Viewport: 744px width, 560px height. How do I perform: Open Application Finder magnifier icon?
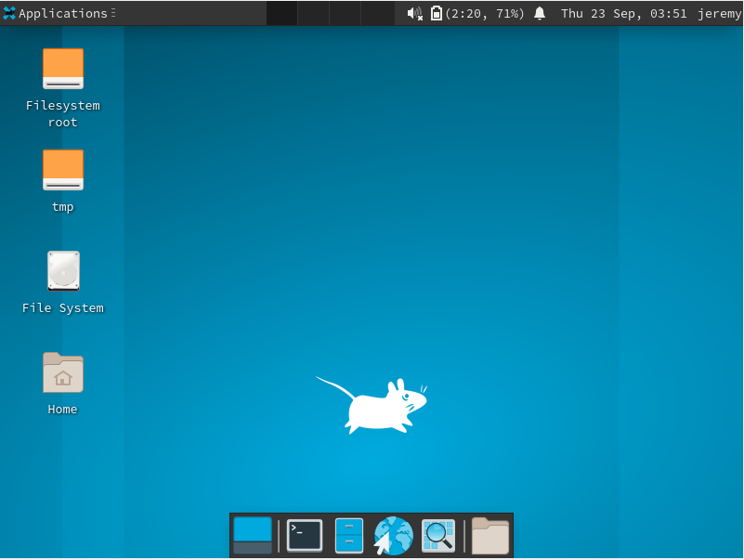tap(438, 536)
